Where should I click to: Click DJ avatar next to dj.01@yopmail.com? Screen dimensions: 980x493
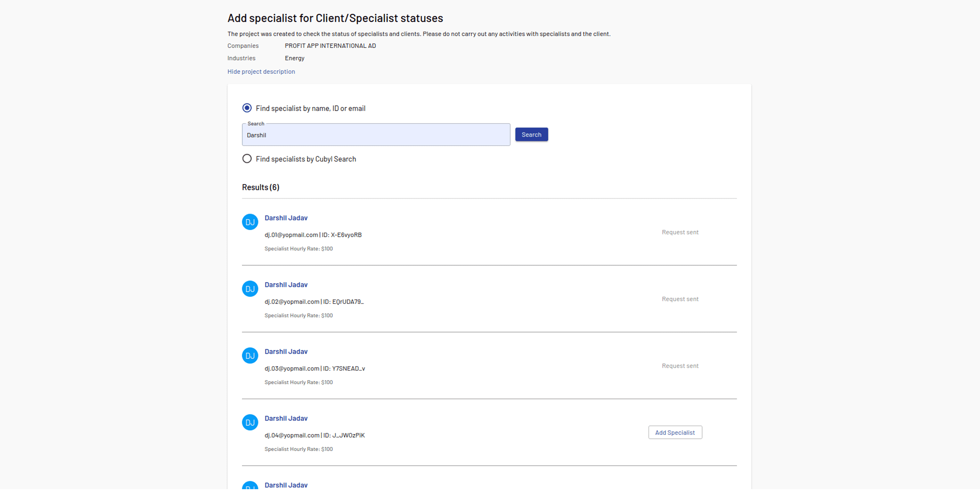coord(250,222)
